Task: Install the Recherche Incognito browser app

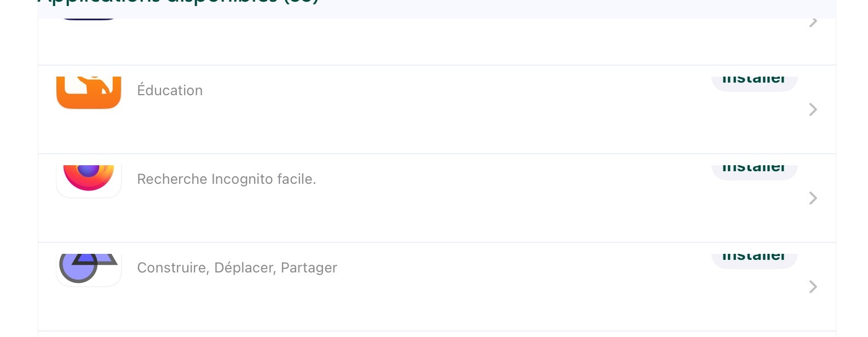Action: pos(754,172)
